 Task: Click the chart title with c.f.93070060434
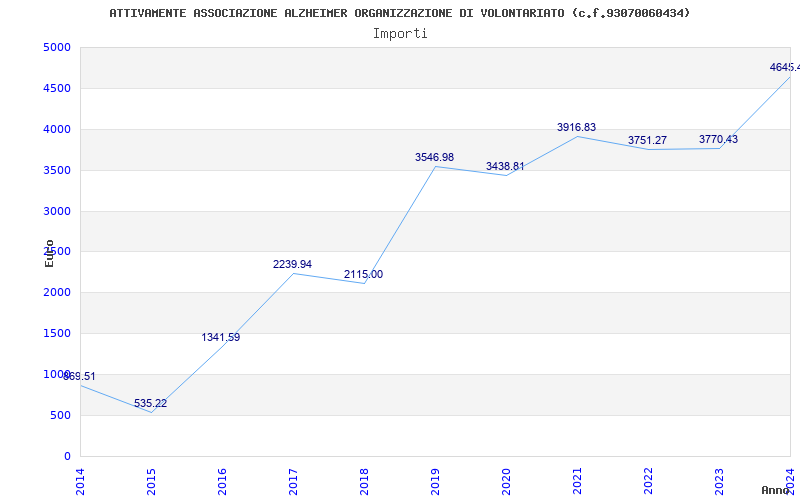(399, 13)
